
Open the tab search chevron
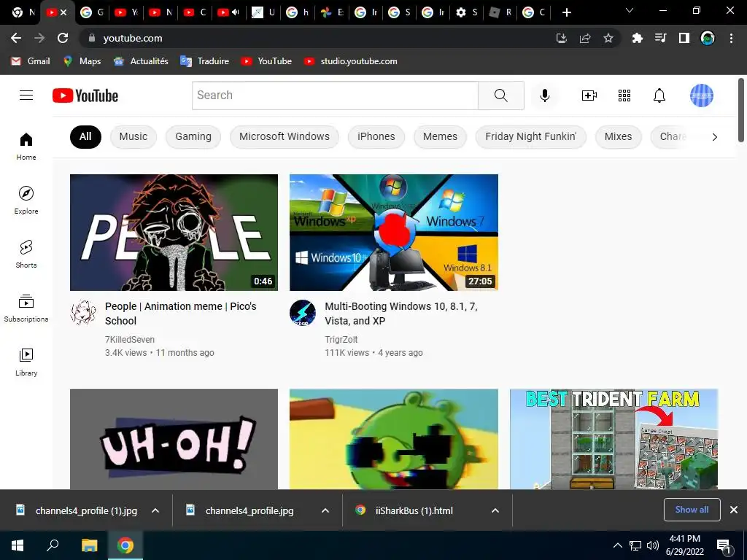pyautogui.click(x=630, y=10)
